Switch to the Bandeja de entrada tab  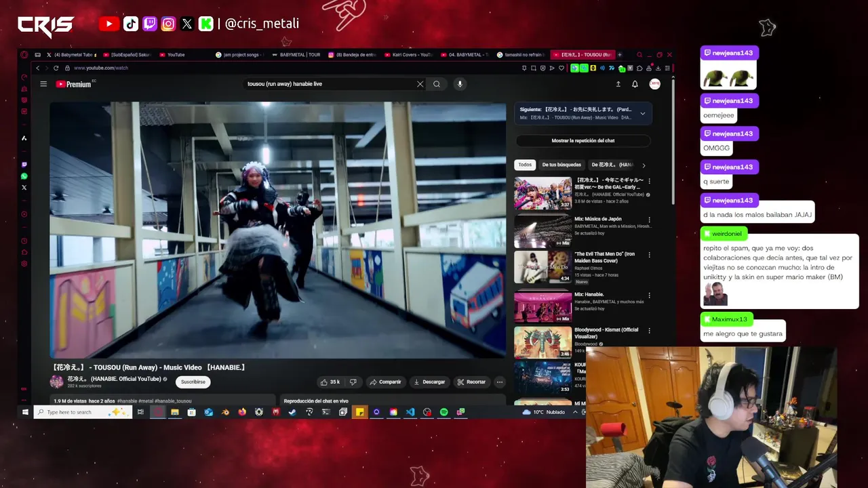352,54
